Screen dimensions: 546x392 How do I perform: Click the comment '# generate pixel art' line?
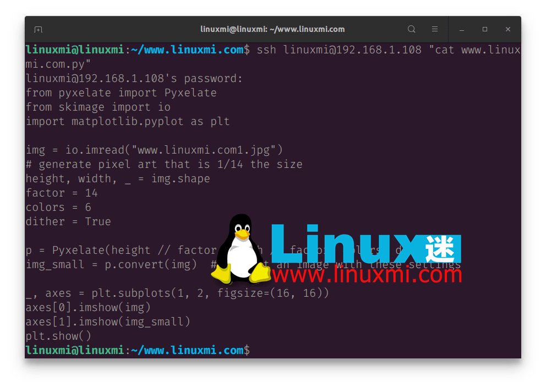[164, 164]
